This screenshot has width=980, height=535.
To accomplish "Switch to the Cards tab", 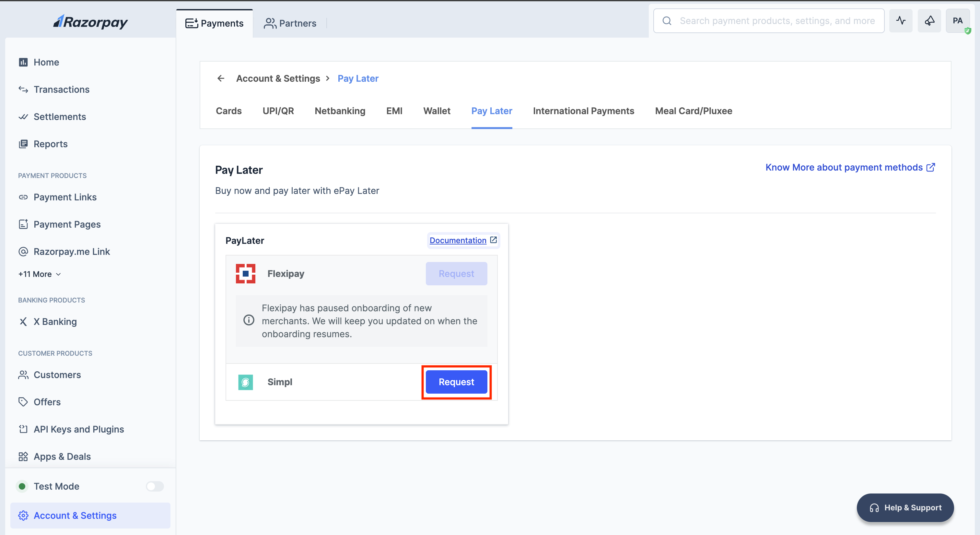I will [x=229, y=111].
